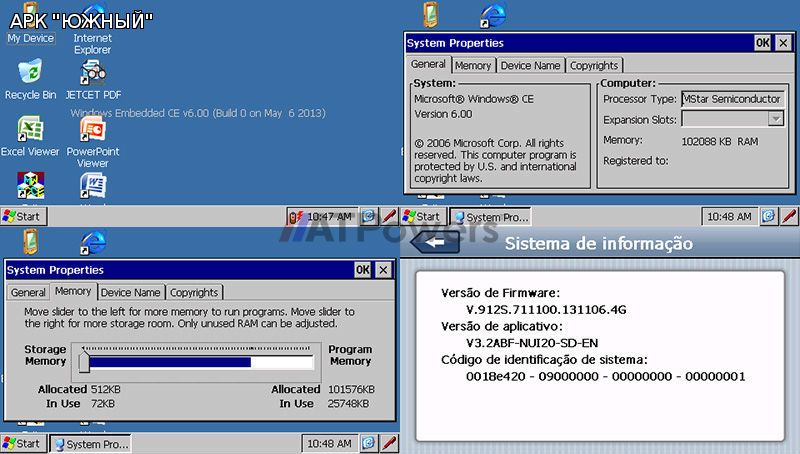Screen dimensions: 800x454
Task: Click active General tab above System info
Action: click(x=428, y=64)
